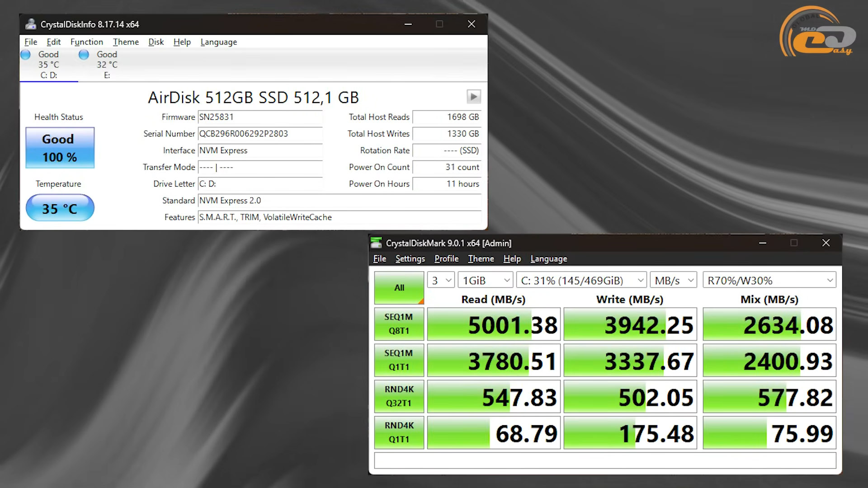Open the Profile menu in CrystalDiskMark

446,258
